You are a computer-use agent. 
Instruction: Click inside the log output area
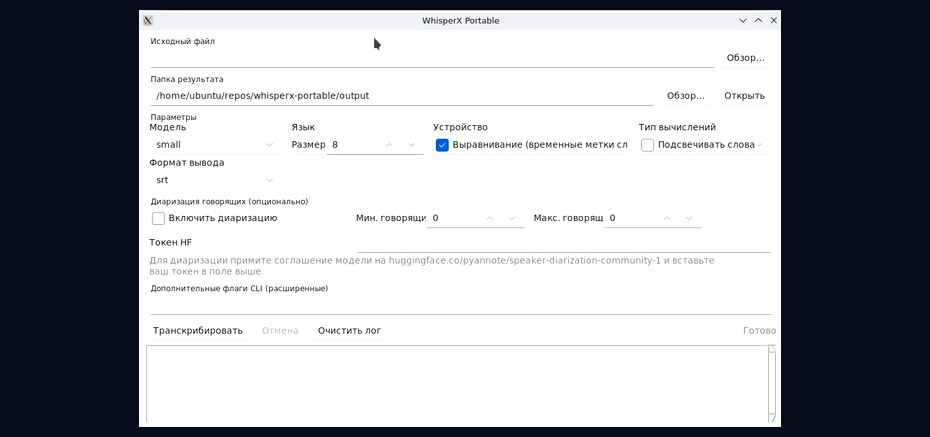[457, 384]
